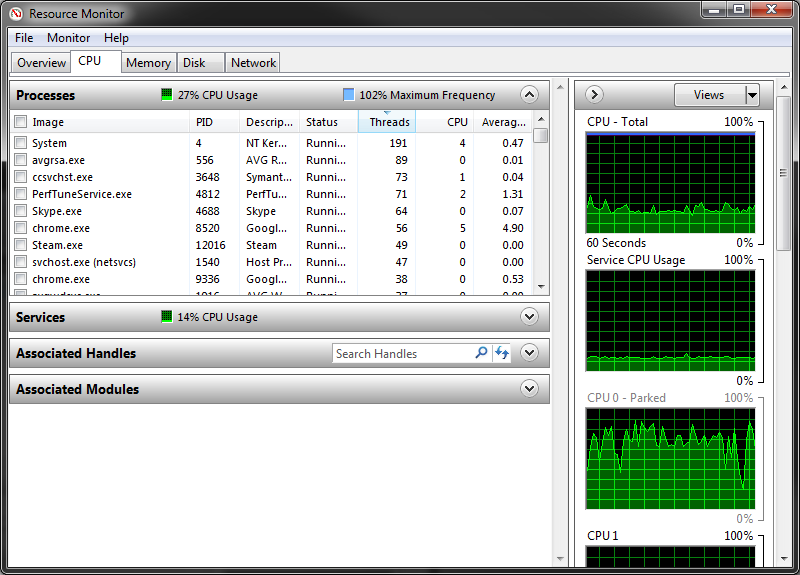Expand the Services section
Image resolution: width=800 pixels, height=575 pixels.
click(x=529, y=317)
